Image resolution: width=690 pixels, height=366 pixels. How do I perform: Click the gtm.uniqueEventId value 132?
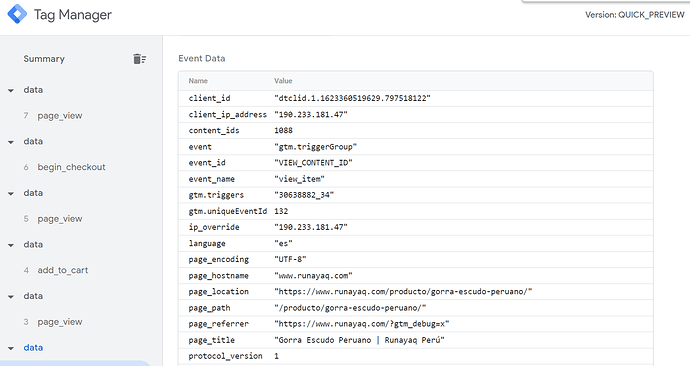(x=281, y=211)
